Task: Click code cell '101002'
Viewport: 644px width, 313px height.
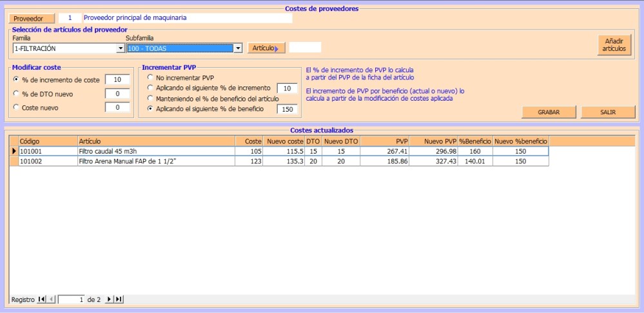Action: [48, 161]
